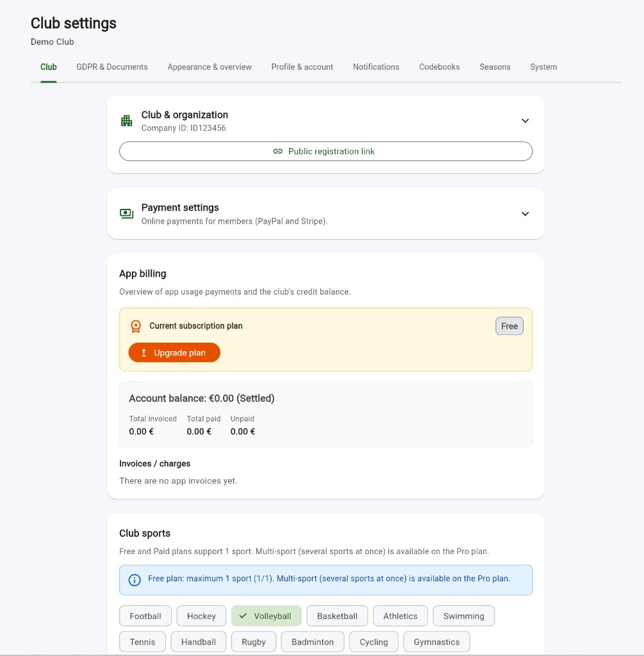644x656 pixels.
Task: Click the award badge icon for subscription plan
Action: [136, 326]
